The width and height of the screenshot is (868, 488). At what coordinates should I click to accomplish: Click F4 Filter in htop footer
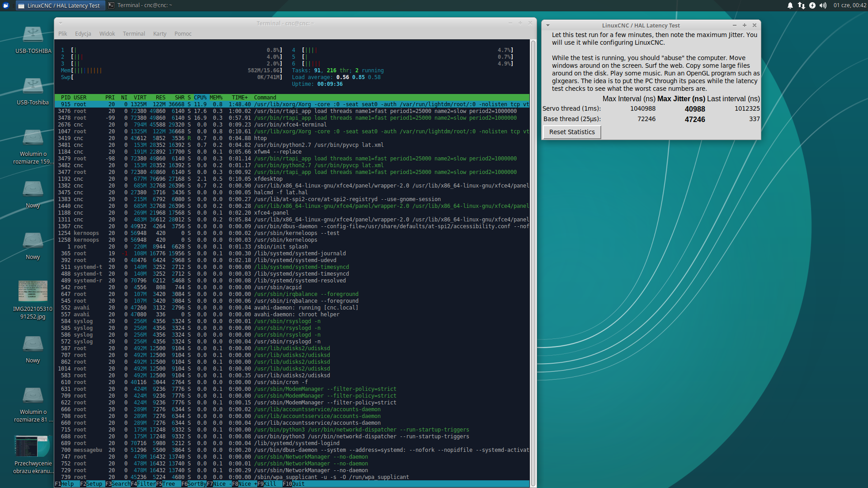pyautogui.click(x=143, y=484)
